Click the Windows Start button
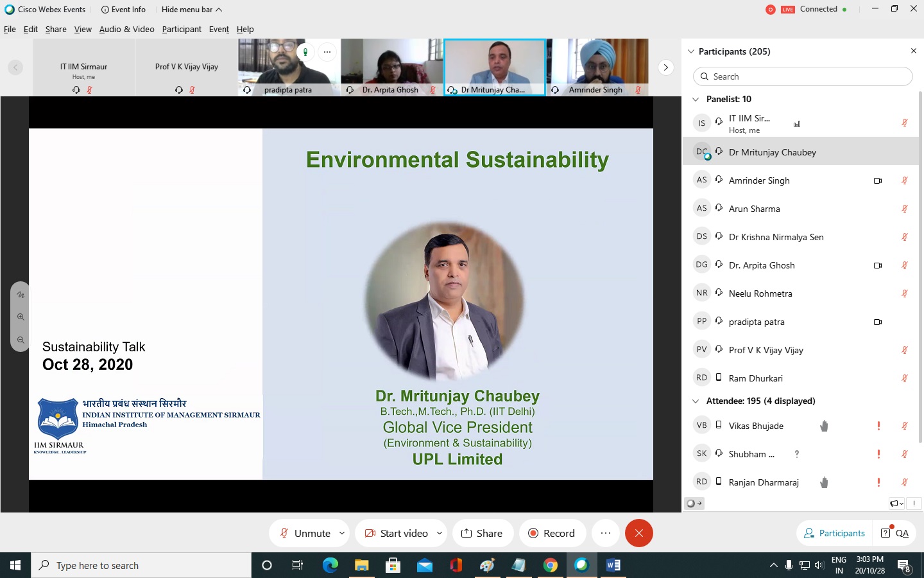The width and height of the screenshot is (924, 578). 15,565
